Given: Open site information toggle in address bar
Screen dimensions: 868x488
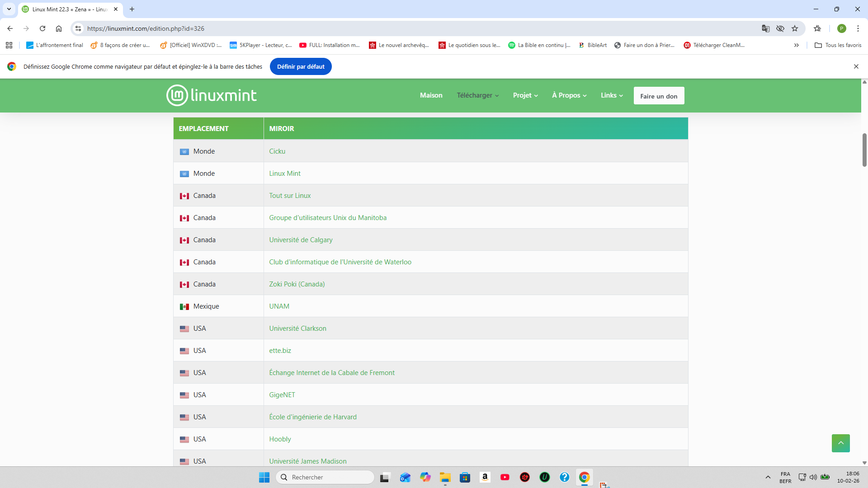Looking at the screenshot, I should tap(78, 28).
